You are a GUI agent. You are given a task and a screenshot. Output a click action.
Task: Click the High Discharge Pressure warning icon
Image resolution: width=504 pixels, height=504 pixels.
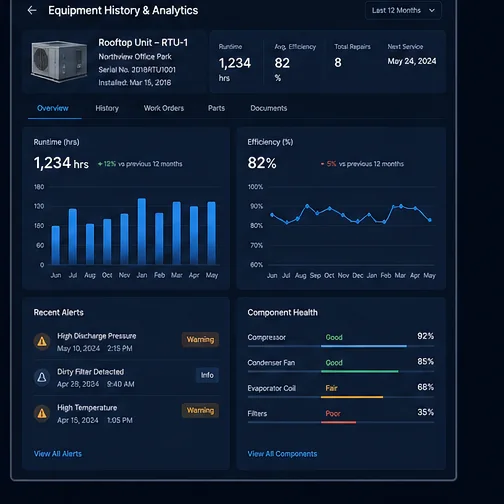click(42, 341)
